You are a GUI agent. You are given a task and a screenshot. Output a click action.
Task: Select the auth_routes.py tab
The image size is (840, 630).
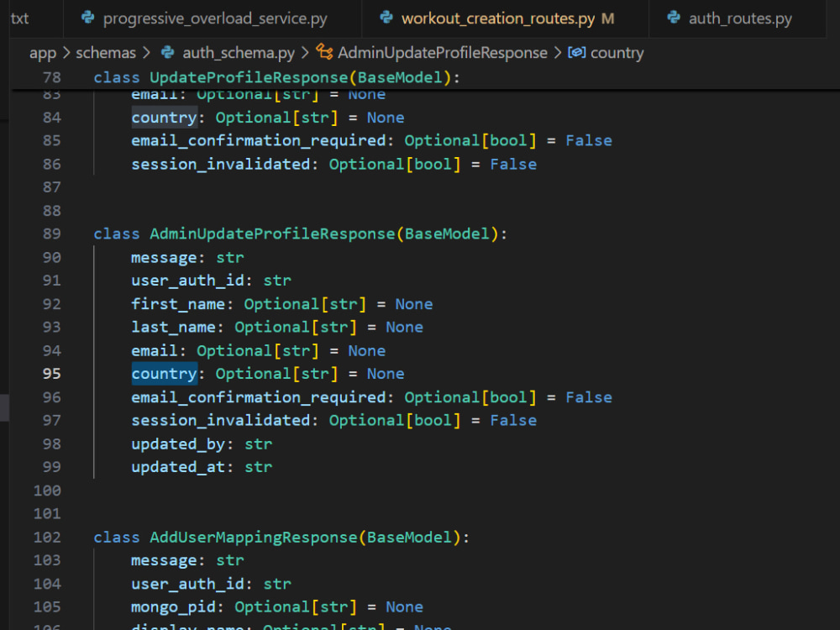tap(738, 18)
